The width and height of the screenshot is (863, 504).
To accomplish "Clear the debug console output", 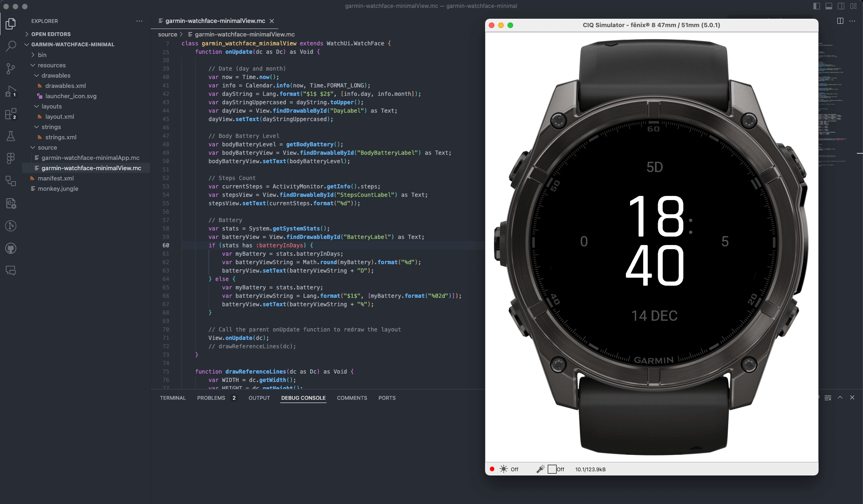I will point(828,398).
